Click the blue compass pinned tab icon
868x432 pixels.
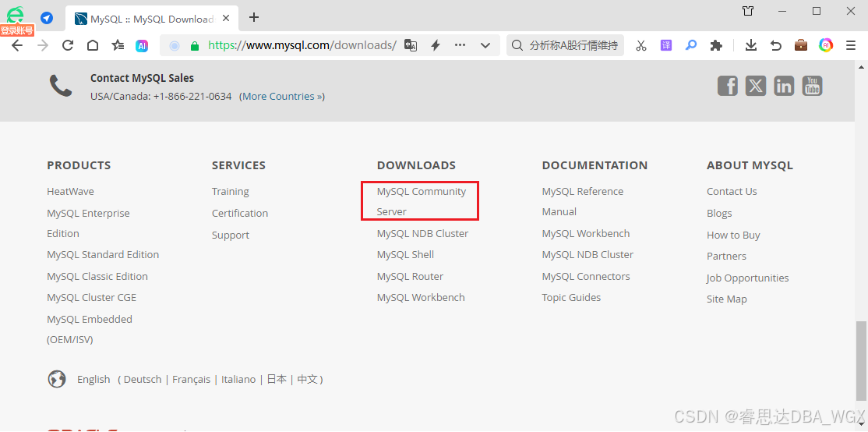click(47, 18)
